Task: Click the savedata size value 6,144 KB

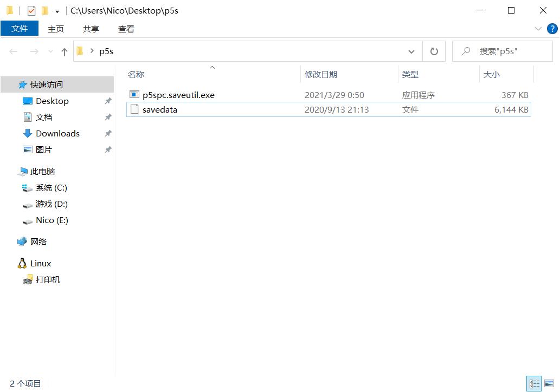Action: [x=511, y=109]
